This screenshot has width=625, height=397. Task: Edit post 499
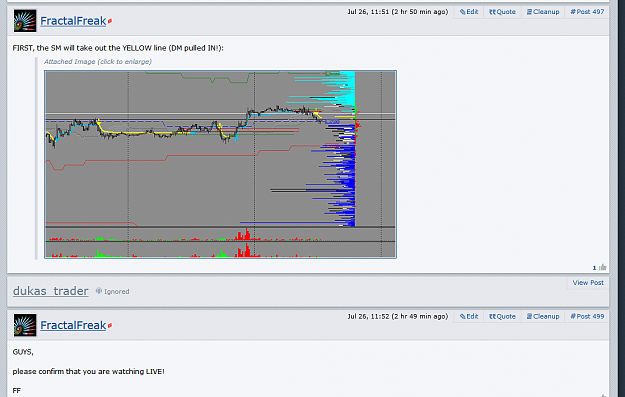click(x=469, y=316)
